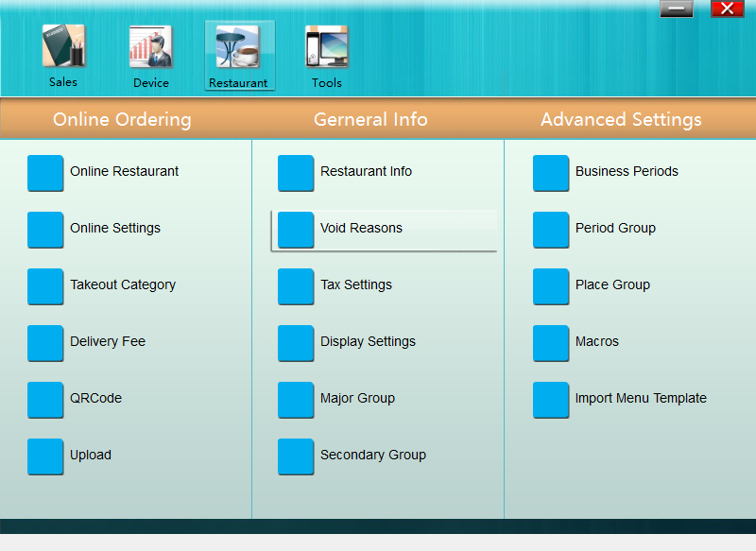The width and height of the screenshot is (756, 551).
Task: Click the blue icon beside Restaurant Info
Action: coord(296,173)
